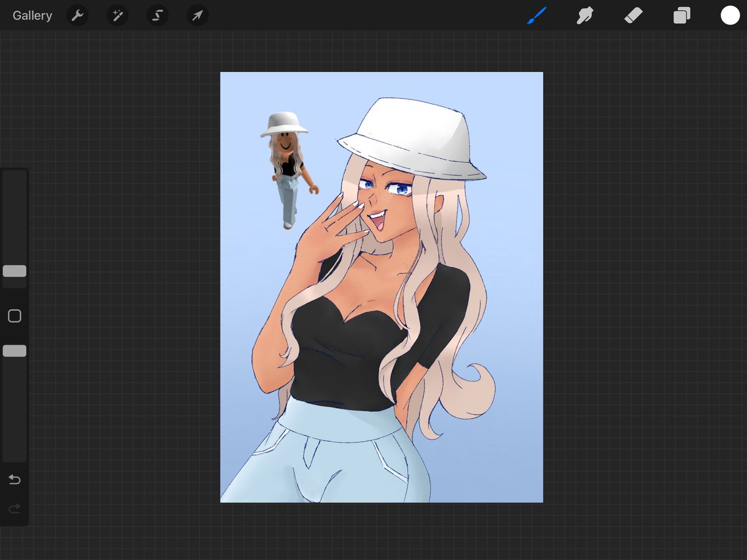The image size is (747, 560).
Task: Click the Roblox avatar reference image
Action: [289, 170]
